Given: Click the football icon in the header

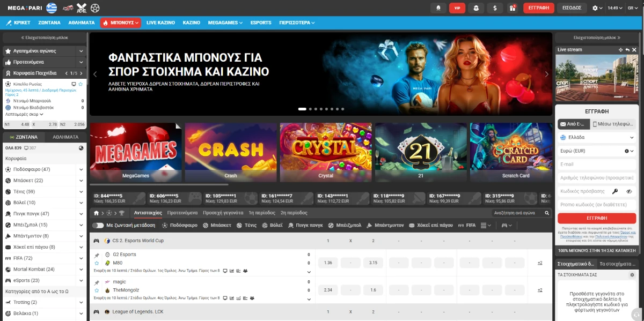Looking at the screenshot, I should (x=95, y=8).
